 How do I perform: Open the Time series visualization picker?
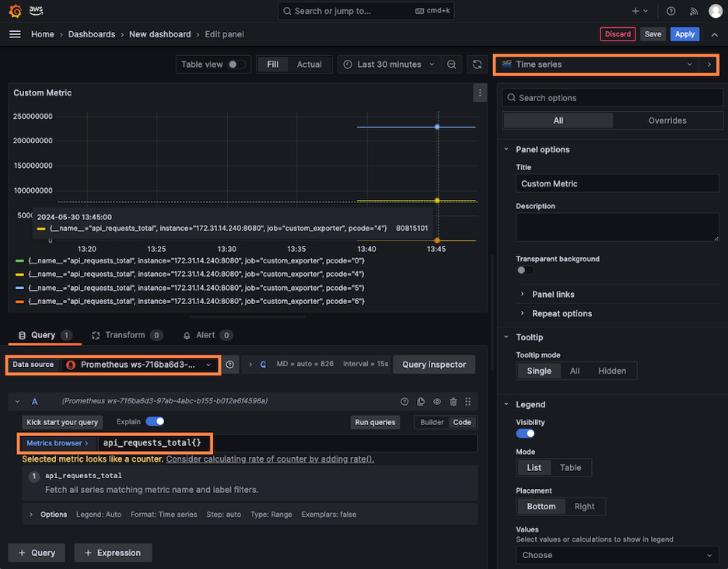597,65
